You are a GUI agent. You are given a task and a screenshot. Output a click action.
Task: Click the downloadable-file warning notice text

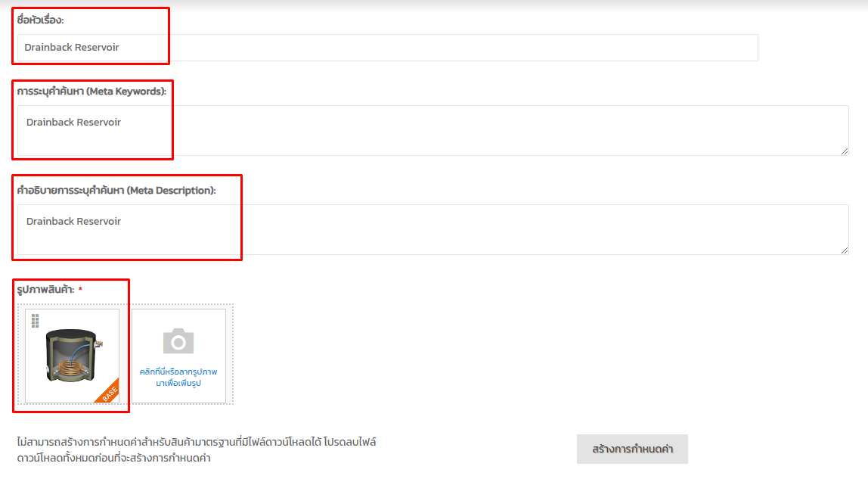[197, 449]
